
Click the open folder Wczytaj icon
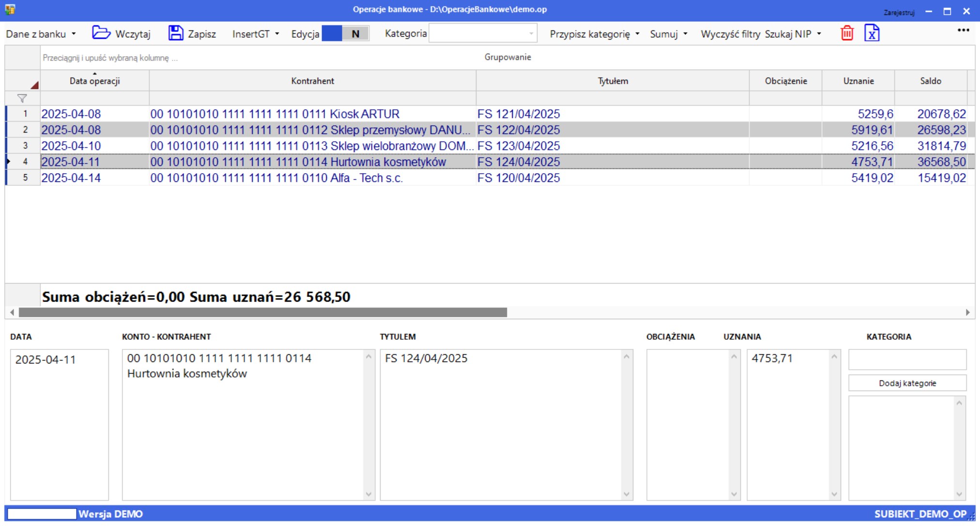tap(101, 33)
